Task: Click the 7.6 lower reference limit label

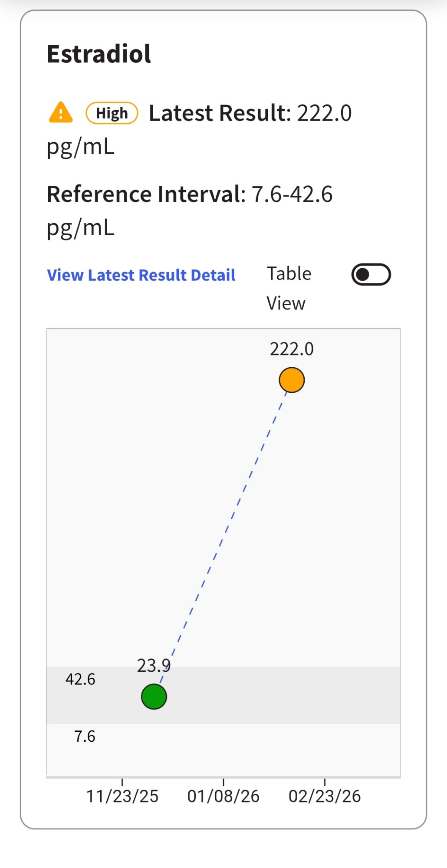Action: (85, 736)
